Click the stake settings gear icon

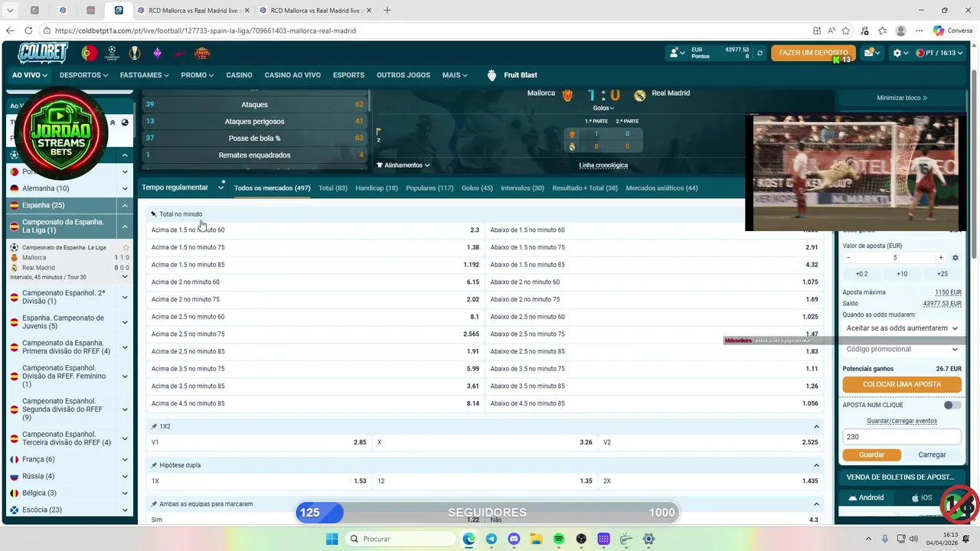click(x=955, y=258)
